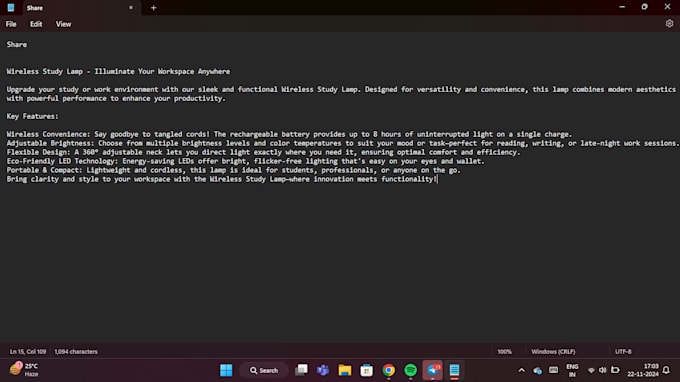Click the Ln 15, Col 109 status
The image size is (680, 382).
pos(28,352)
